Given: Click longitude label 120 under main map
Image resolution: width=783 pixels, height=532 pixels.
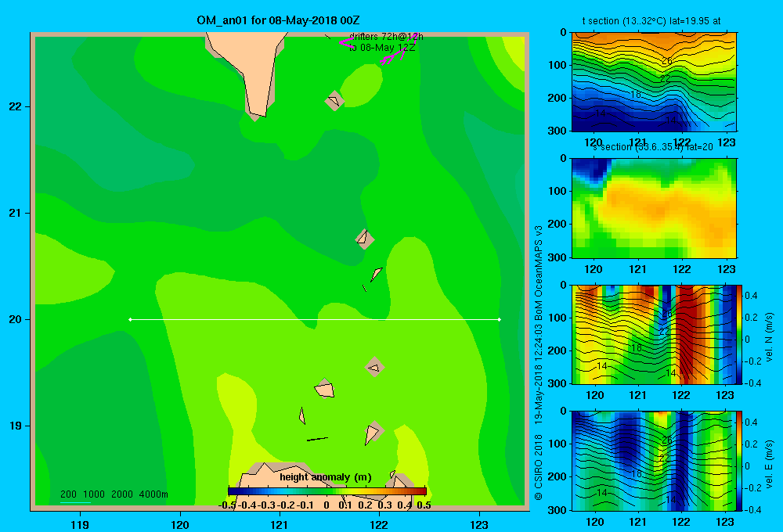Looking at the screenshot, I should 180,524.
